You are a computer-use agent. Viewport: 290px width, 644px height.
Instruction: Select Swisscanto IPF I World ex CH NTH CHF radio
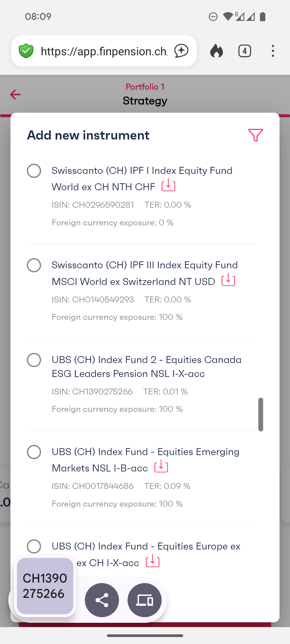pyautogui.click(x=34, y=171)
